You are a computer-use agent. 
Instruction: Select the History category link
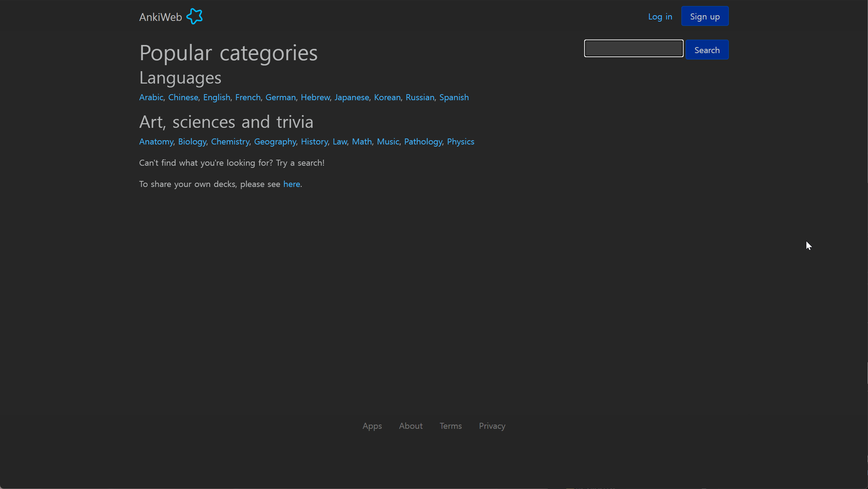coord(314,142)
